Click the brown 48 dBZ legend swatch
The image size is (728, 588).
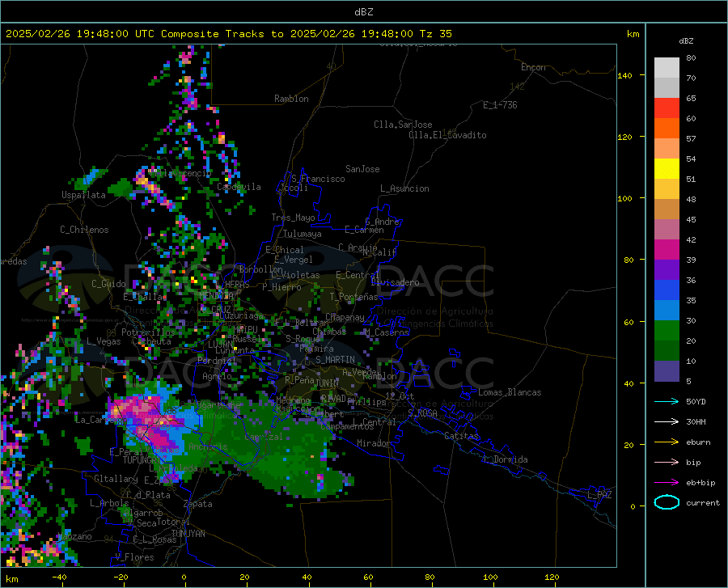pos(667,209)
